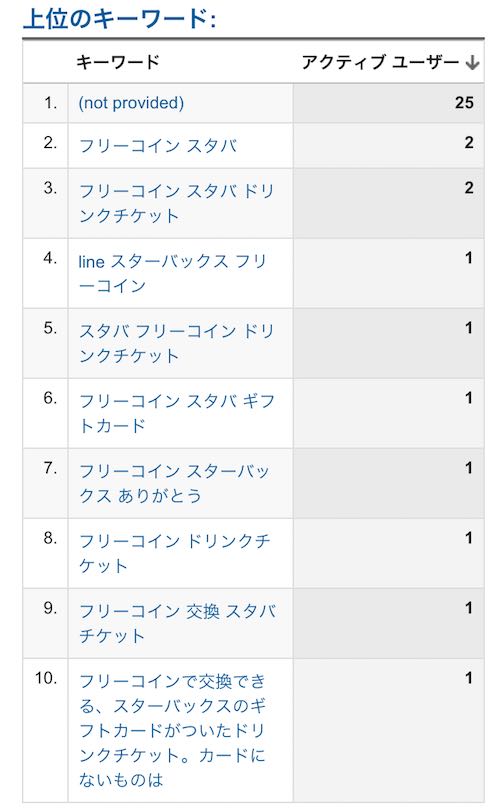Click the キーワード column header
500x810 pixels.
[x=118, y=63]
